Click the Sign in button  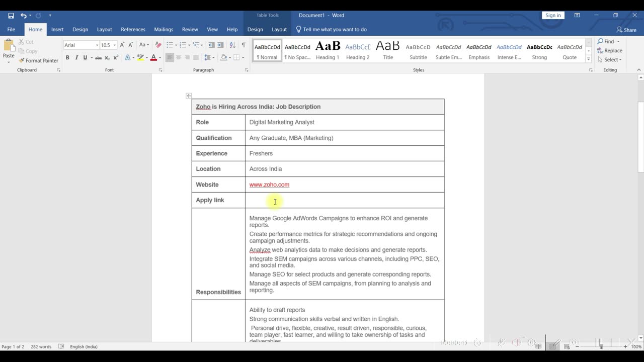553,15
